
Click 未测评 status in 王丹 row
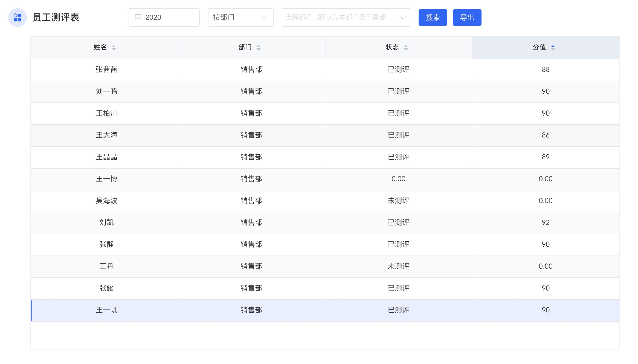[x=398, y=266]
